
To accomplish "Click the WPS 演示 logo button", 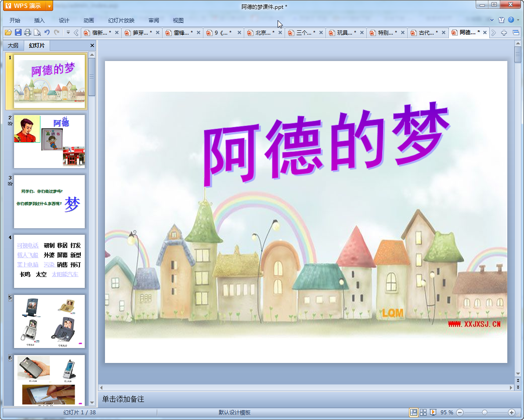I will (x=24, y=6).
